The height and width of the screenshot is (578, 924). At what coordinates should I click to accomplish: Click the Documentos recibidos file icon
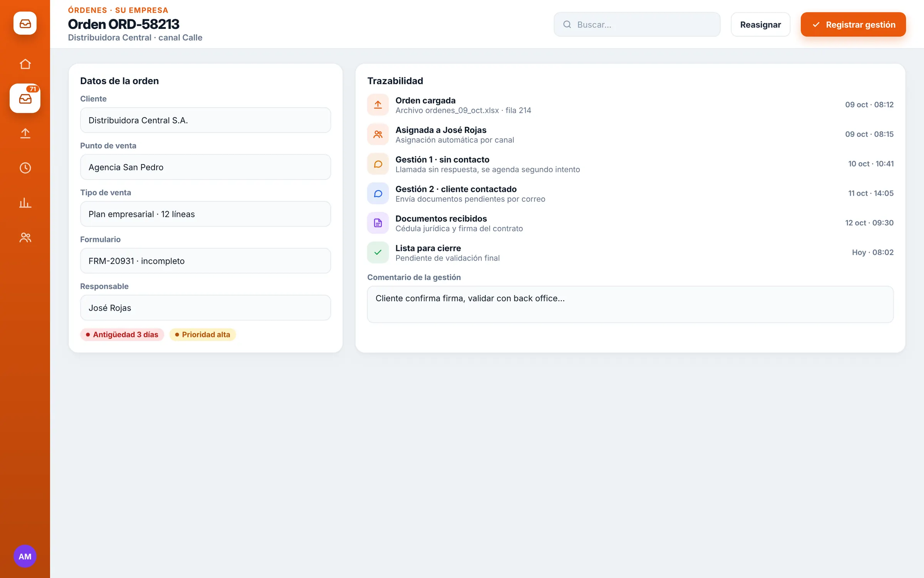coord(378,223)
